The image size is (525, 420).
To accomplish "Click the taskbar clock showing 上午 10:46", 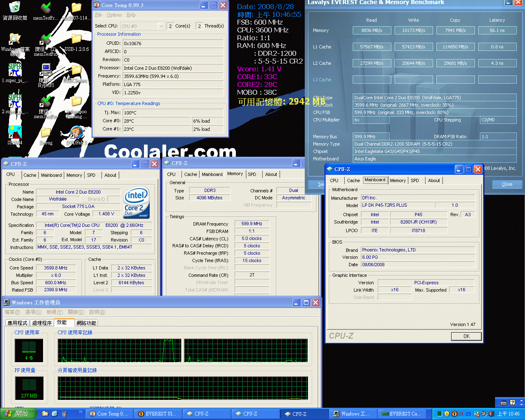I will tap(509, 414).
